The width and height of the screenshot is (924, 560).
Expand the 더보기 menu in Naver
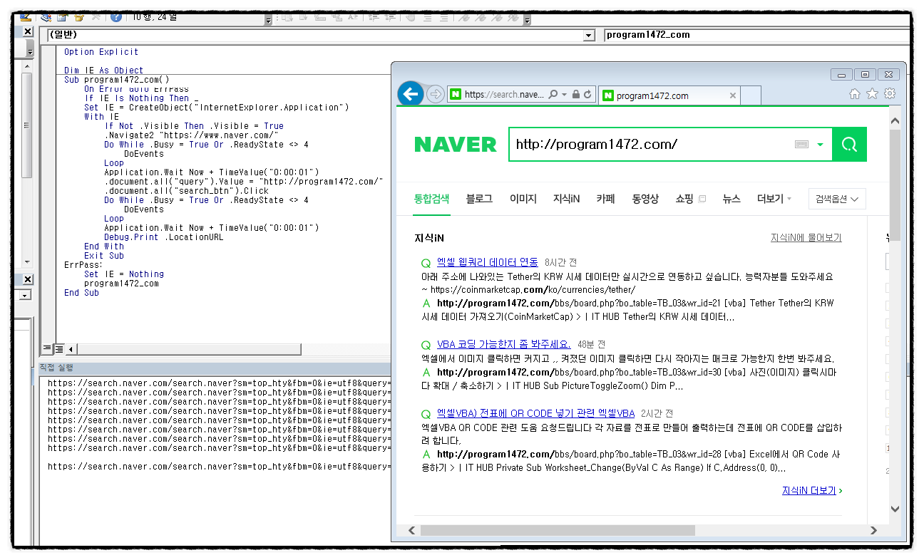coord(774,199)
